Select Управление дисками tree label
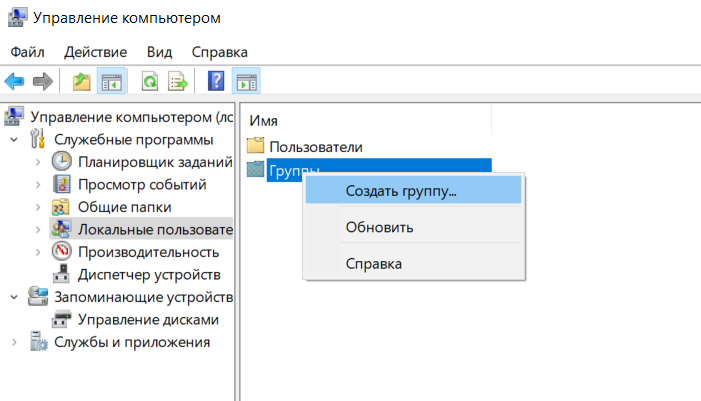Screen dimensions: 701x401 point(148,320)
